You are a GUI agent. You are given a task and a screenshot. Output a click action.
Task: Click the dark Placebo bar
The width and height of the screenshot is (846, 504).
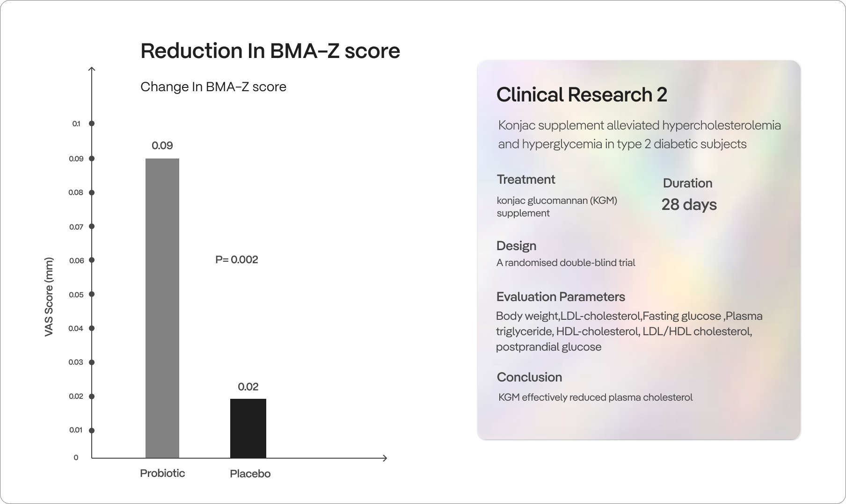pyautogui.click(x=248, y=428)
